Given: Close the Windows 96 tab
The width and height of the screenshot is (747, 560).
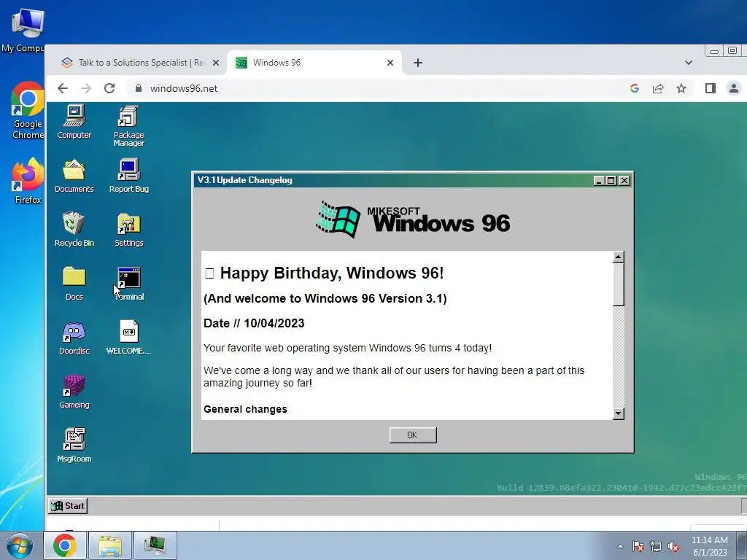Looking at the screenshot, I should point(390,63).
